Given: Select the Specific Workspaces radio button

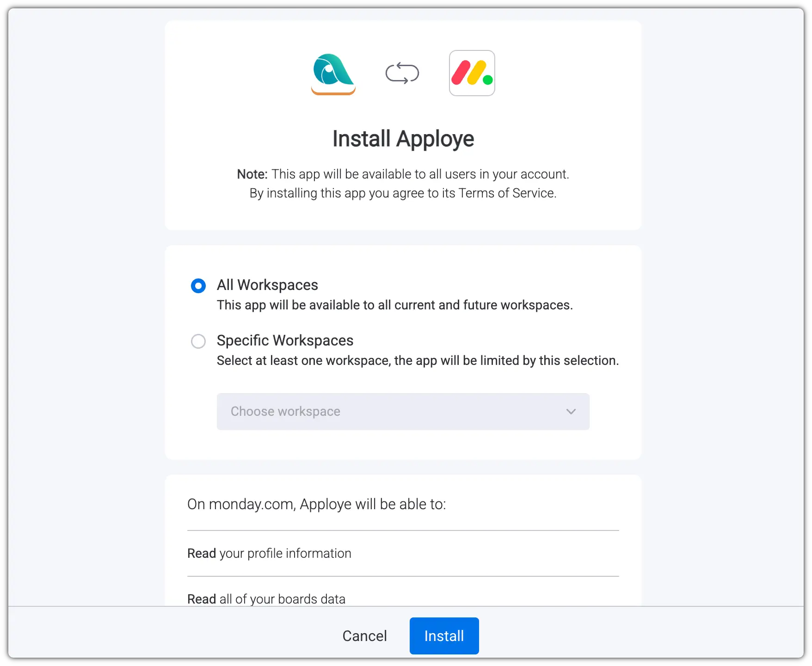Looking at the screenshot, I should pos(198,341).
